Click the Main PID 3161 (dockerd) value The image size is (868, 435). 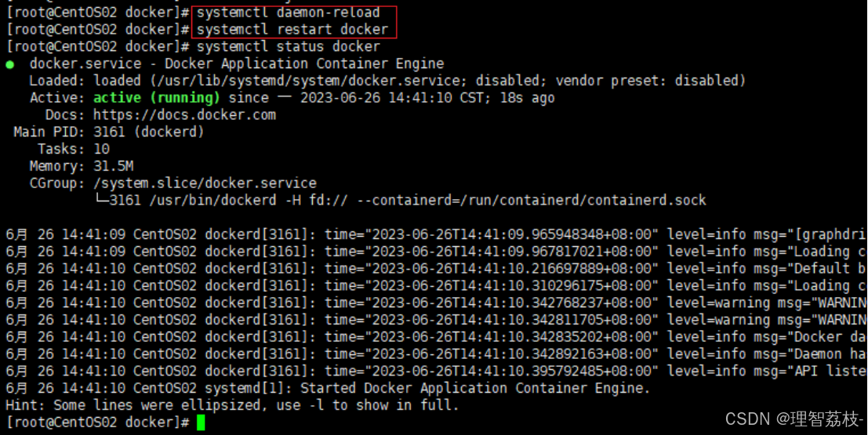pyautogui.click(x=148, y=132)
